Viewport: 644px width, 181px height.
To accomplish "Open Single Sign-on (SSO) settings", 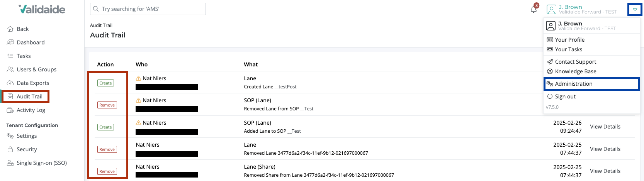I will 42,163.
